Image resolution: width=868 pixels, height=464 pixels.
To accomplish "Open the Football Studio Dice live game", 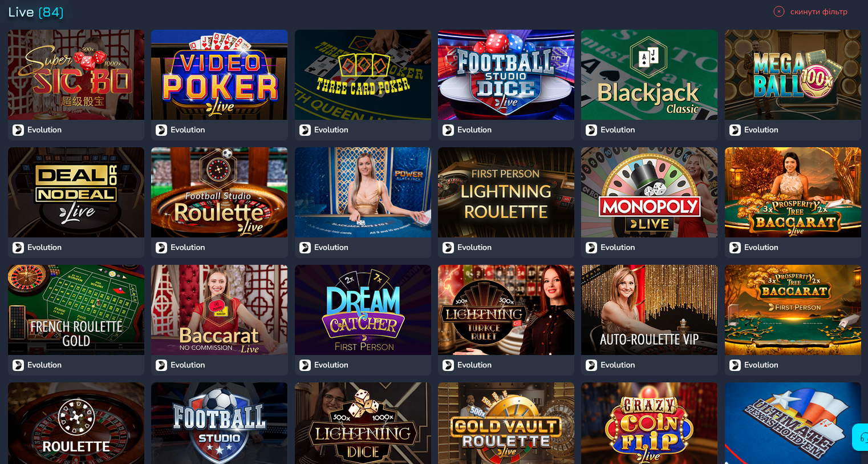I will point(506,75).
